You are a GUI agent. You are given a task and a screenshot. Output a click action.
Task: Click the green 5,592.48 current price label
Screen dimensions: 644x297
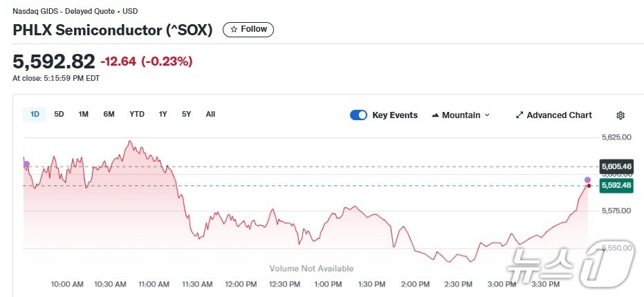point(616,185)
